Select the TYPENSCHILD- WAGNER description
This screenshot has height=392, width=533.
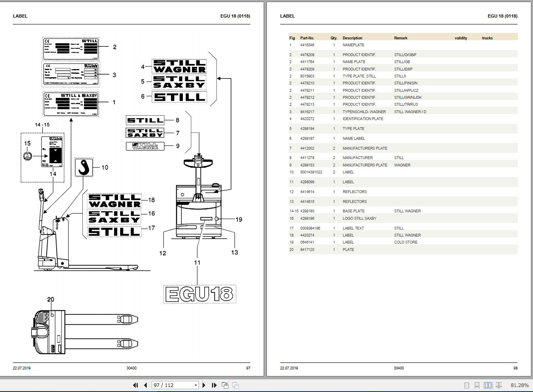coord(364,112)
